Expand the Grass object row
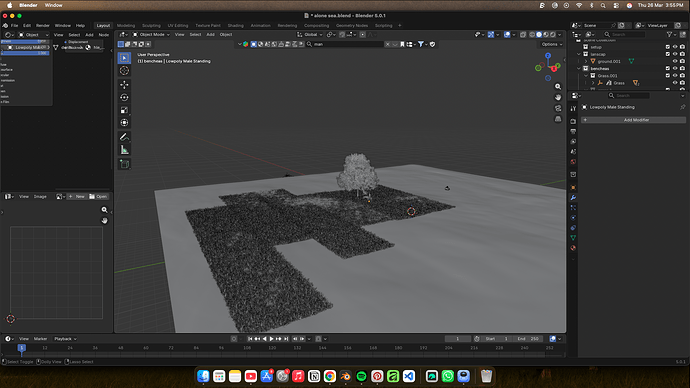The height and width of the screenshot is (388, 690). [x=593, y=83]
